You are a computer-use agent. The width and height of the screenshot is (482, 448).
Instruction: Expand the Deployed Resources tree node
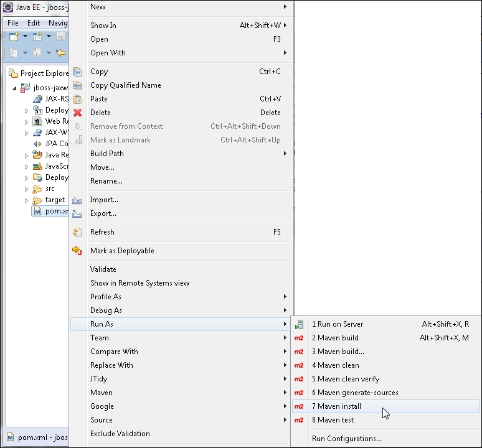[26, 178]
